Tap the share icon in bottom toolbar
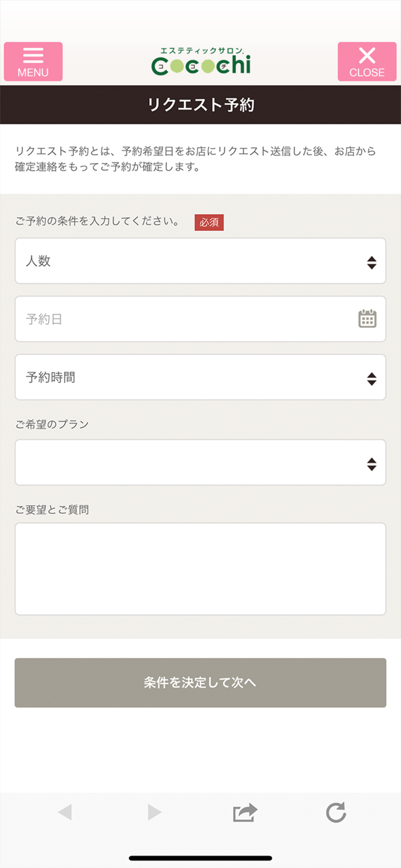Viewport: 401px width, 868px height. click(245, 812)
